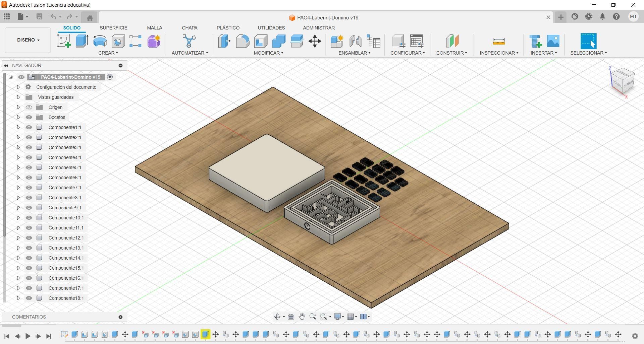
Task: Go to the Home tab icon
Action: click(90, 17)
